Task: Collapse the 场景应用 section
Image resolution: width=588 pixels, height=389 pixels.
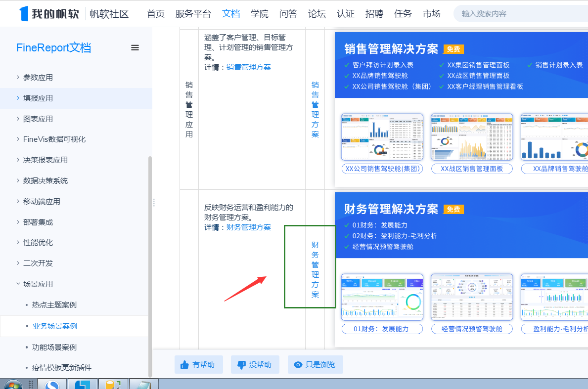Action: pos(75,284)
